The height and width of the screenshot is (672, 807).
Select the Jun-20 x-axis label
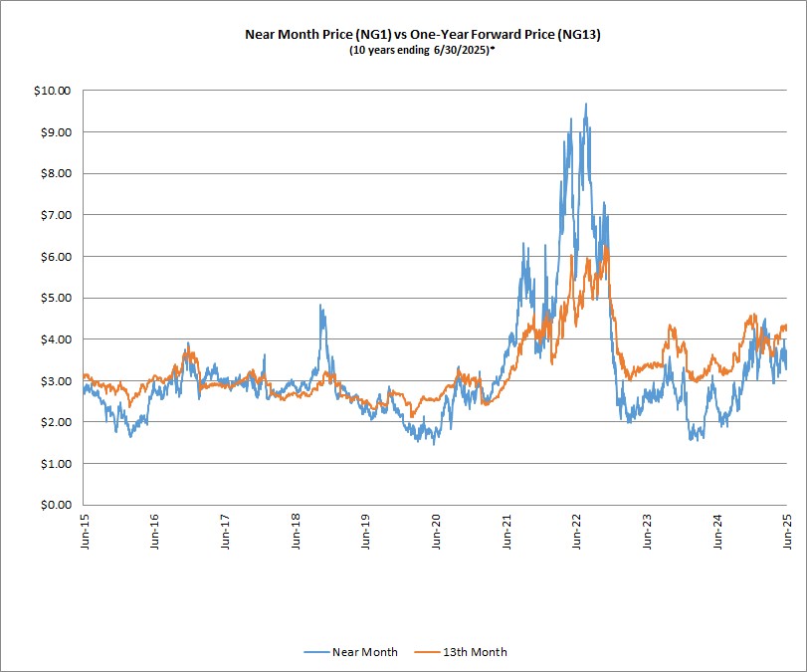[437, 532]
